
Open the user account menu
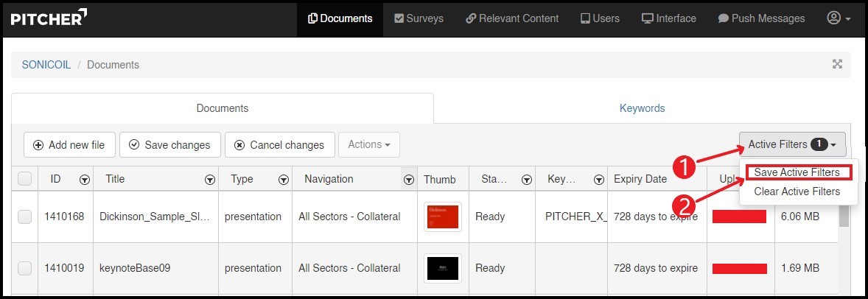[x=839, y=18]
